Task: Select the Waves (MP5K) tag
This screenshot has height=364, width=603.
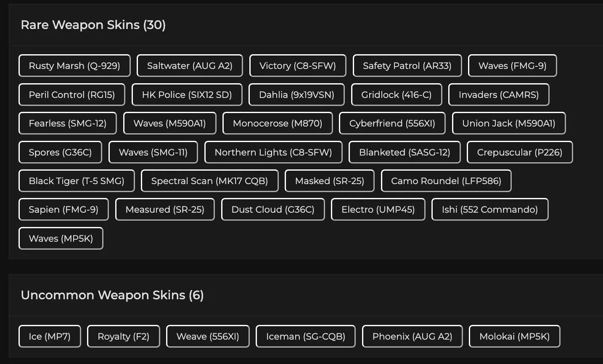Action: point(61,238)
